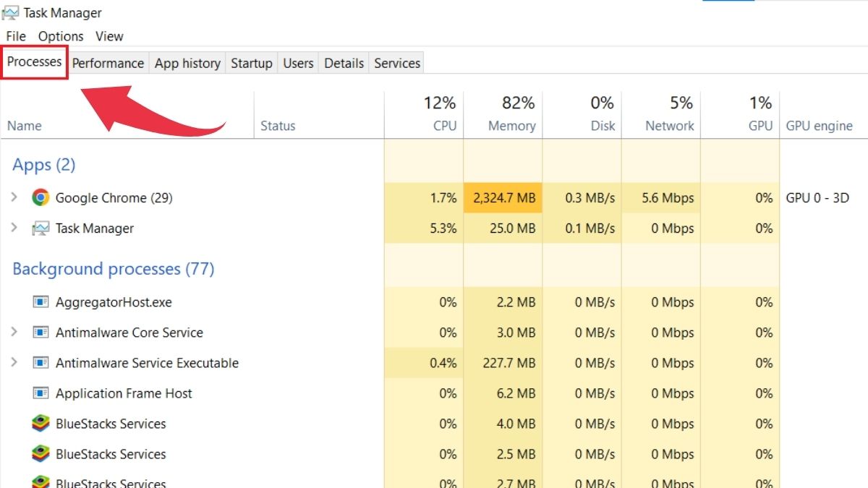Viewport: 868px width, 488px height.
Task: Click the AggregatorHost.exe process icon
Action: pos(41,302)
